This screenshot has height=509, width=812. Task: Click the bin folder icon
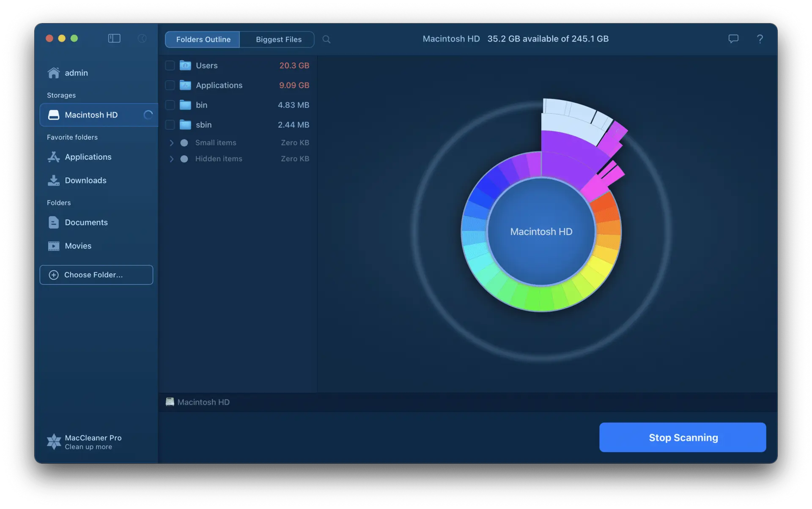pyautogui.click(x=185, y=105)
